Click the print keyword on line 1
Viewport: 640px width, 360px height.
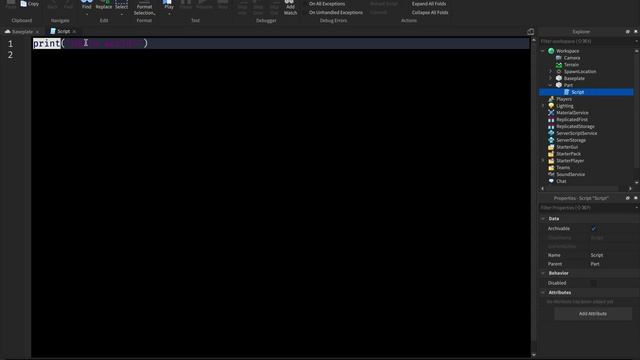tap(47, 43)
